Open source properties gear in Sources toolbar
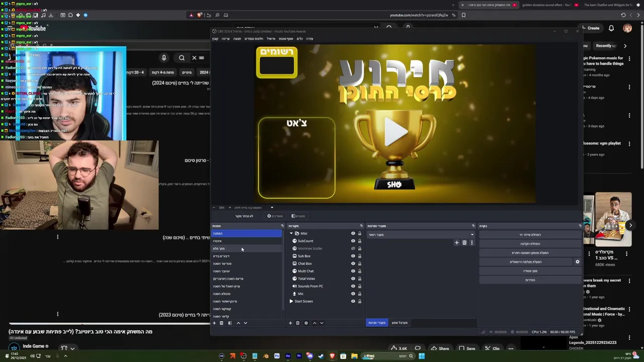Screen dimensions: 644x362 306,323
